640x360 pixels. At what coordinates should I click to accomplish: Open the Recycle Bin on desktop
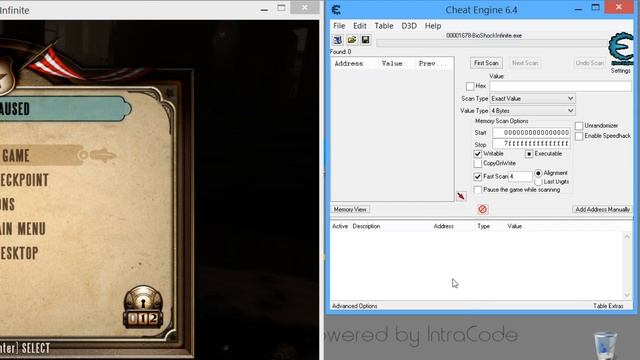point(605,345)
